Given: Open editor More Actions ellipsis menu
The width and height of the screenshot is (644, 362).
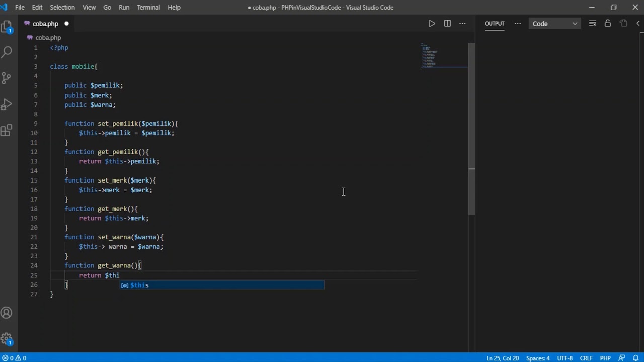Looking at the screenshot, I should [462, 24].
